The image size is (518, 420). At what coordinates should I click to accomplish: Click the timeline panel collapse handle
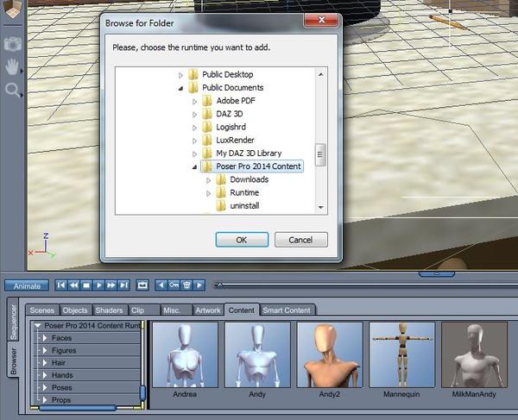point(437,274)
